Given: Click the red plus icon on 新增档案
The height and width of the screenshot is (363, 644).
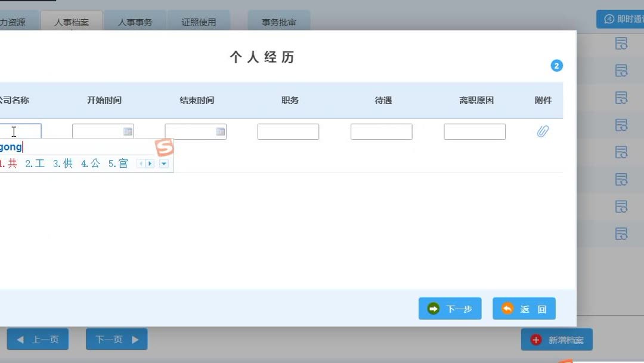Looking at the screenshot, I should pyautogui.click(x=535, y=339).
